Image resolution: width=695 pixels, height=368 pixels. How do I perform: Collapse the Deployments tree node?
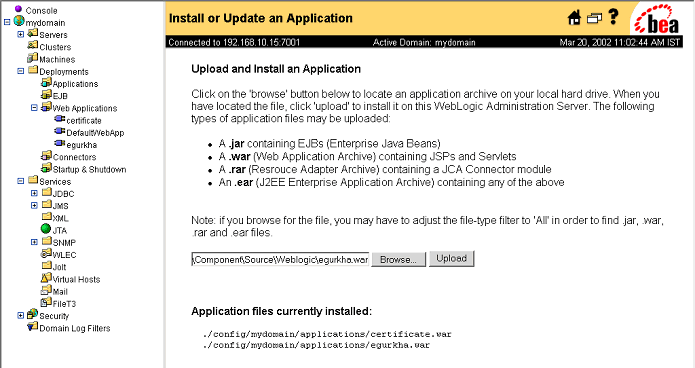click(x=21, y=71)
